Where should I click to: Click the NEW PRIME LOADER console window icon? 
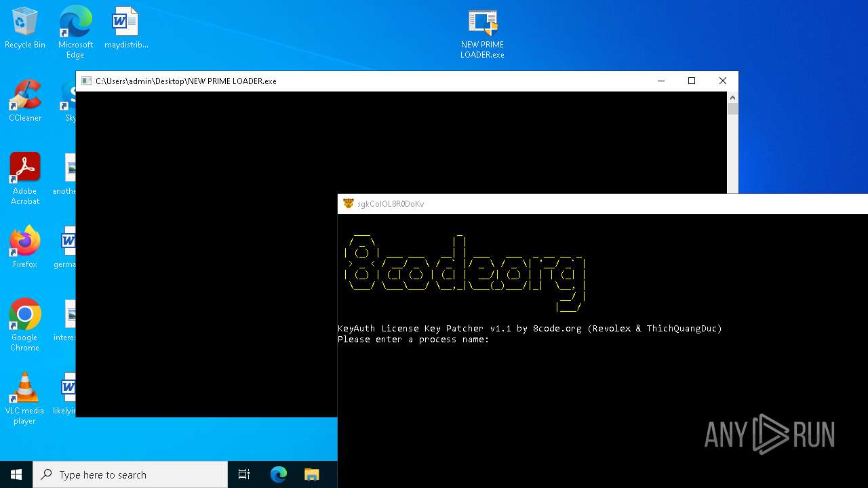[x=86, y=81]
